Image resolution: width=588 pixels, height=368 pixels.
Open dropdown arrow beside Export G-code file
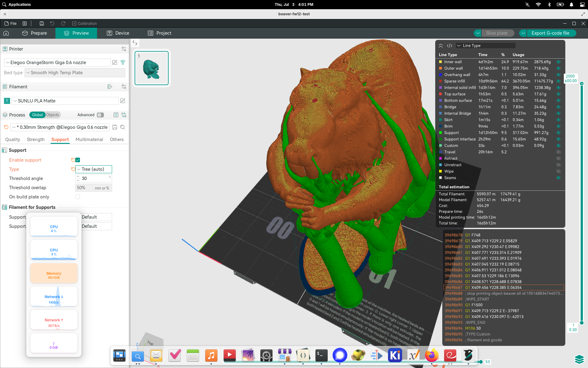pyautogui.click(x=523, y=33)
